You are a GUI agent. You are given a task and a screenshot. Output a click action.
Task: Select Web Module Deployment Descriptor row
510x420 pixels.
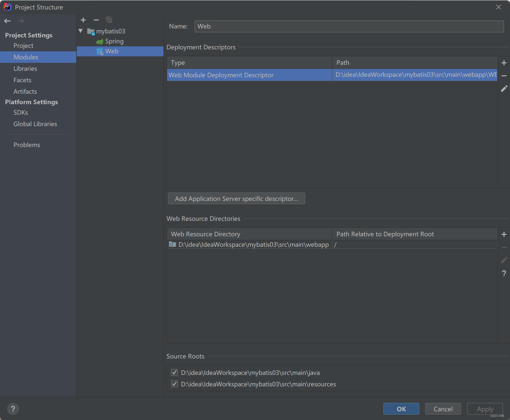click(x=332, y=75)
